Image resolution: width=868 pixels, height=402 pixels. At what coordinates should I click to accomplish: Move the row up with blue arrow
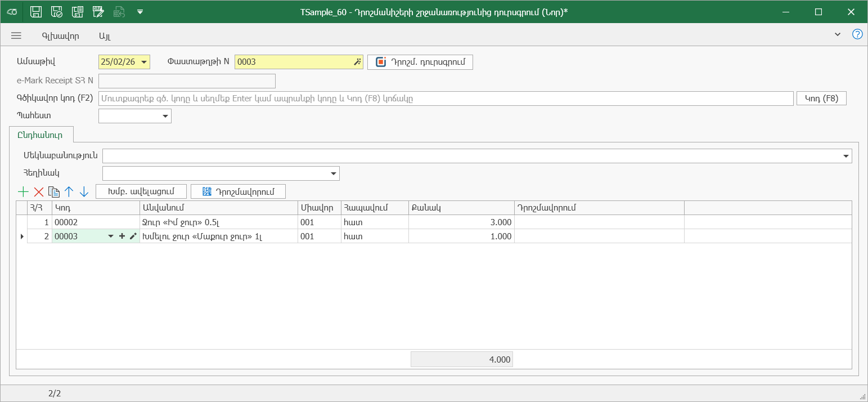pos(69,192)
